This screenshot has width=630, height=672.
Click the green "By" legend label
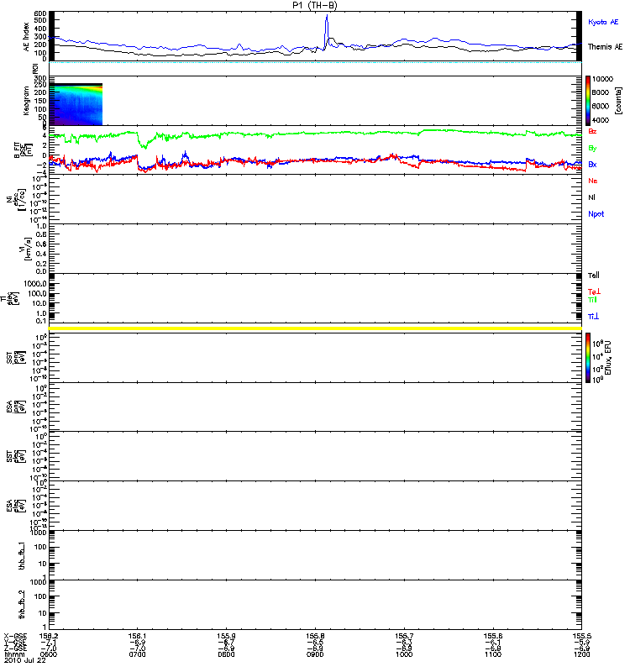pos(592,149)
